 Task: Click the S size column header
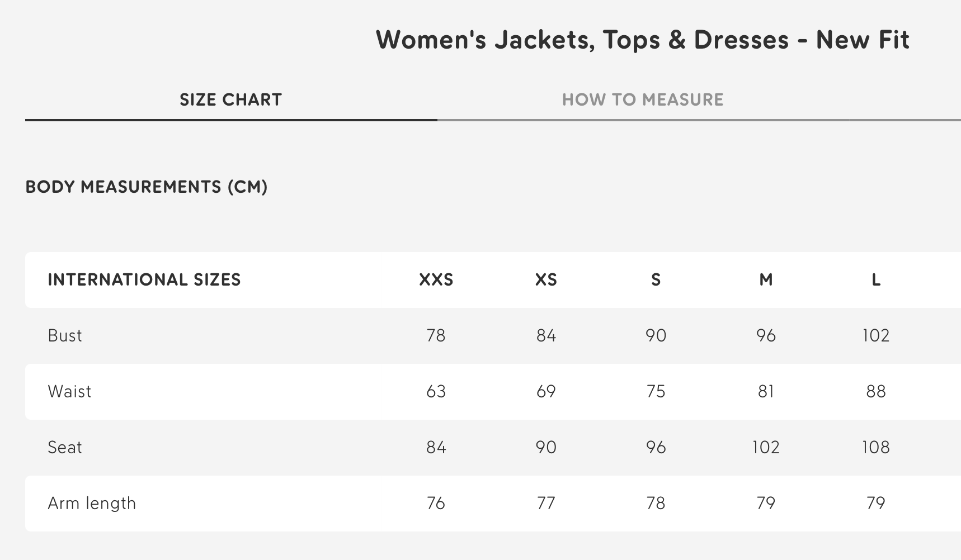tap(656, 279)
